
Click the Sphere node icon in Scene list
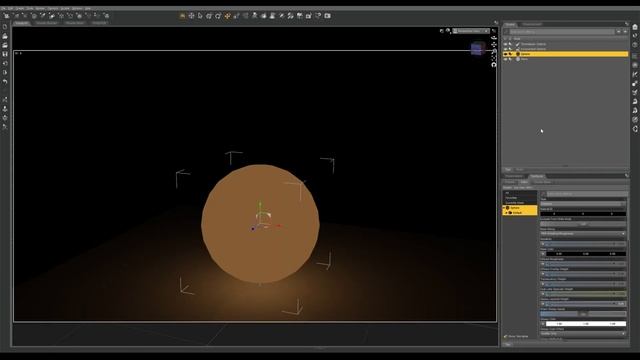tap(518, 54)
